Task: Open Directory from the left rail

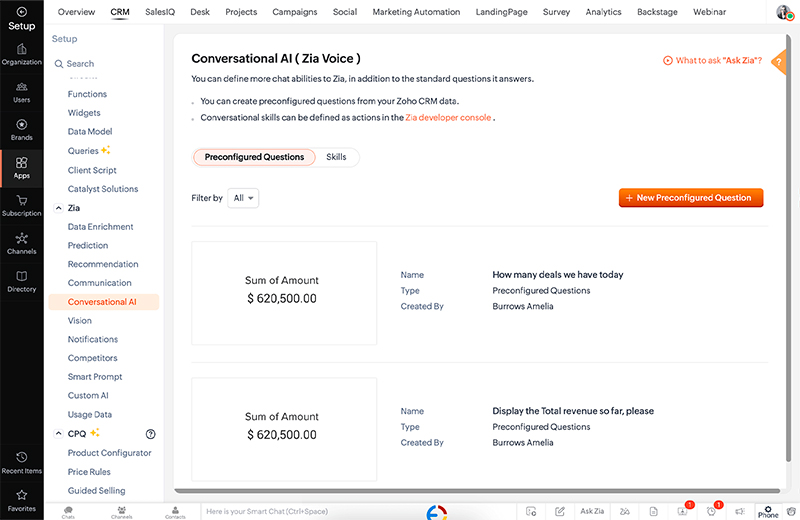Action: tap(21, 281)
